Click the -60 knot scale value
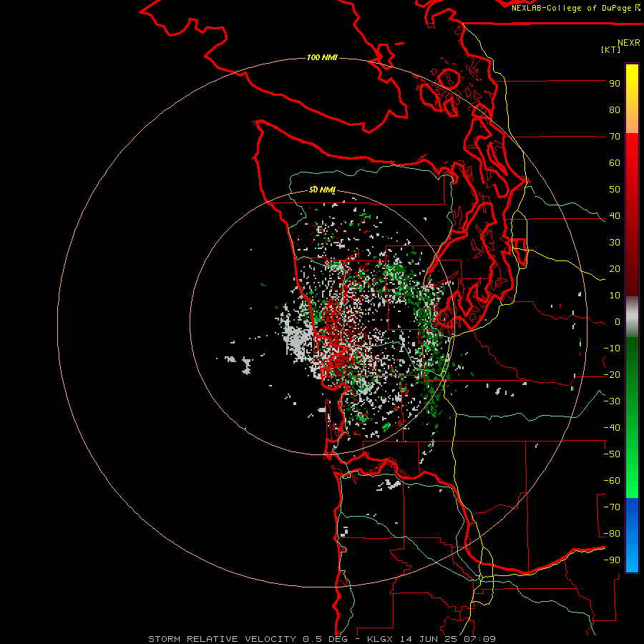The width and height of the screenshot is (644, 644). 612,481
